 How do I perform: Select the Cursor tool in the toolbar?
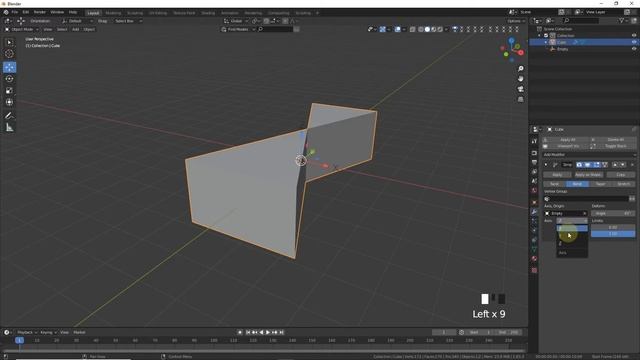[9, 53]
